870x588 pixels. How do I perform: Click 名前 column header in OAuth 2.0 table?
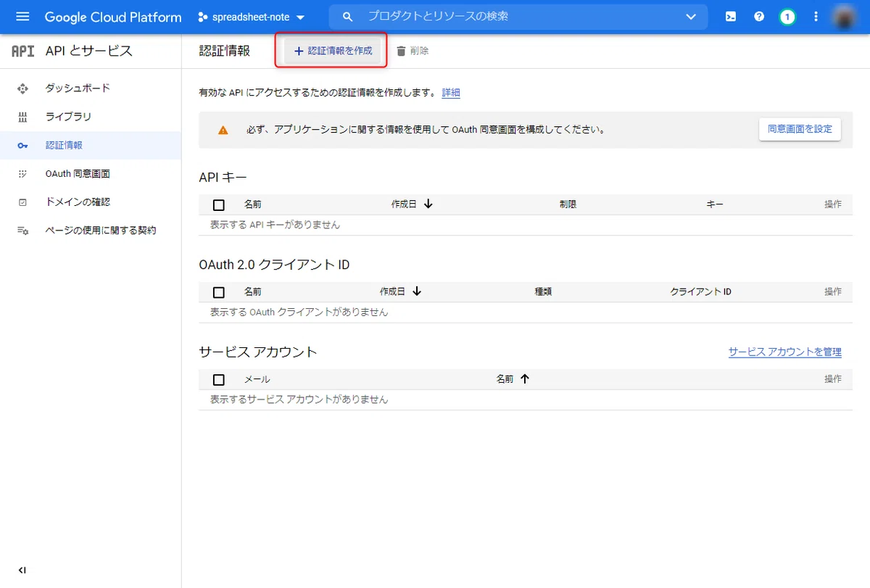(253, 291)
